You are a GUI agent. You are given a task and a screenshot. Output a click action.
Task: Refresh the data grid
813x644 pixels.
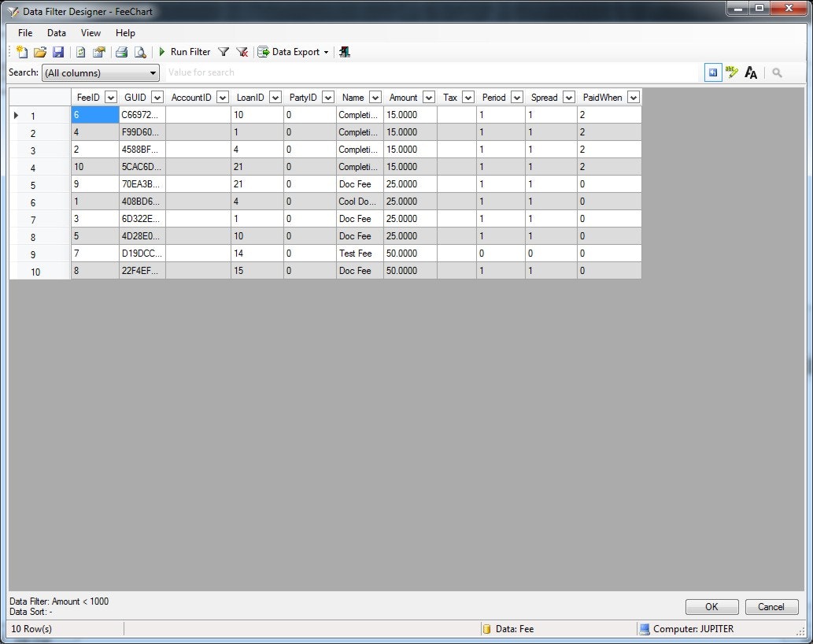[80, 52]
